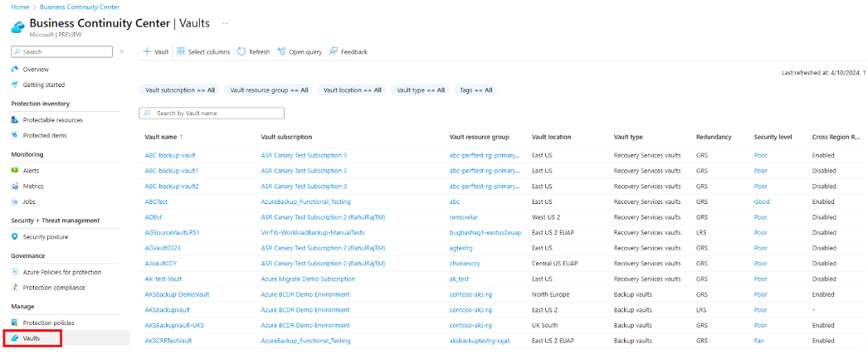868x354 pixels.
Task: Click the Protected items icon
Action: (15, 135)
